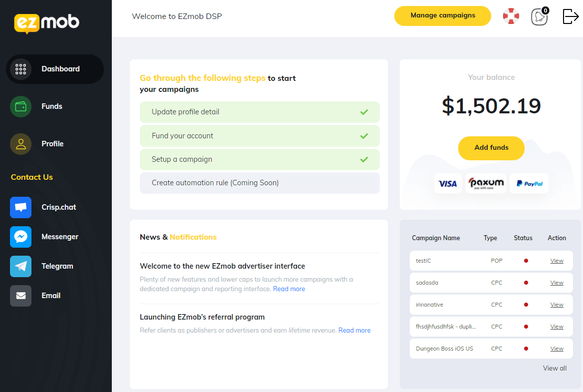Viewport: 583px width, 392px height.
Task: Open the Funds section in the sidebar
Action: [51, 106]
